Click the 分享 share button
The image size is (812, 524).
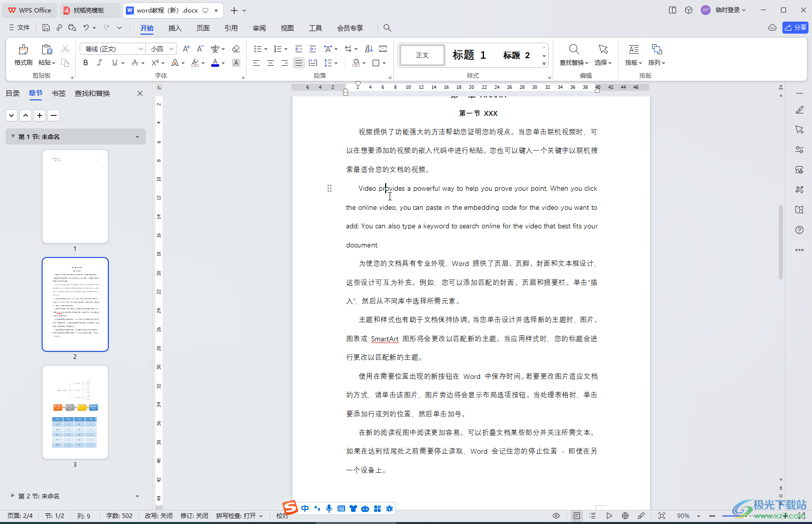tap(795, 28)
